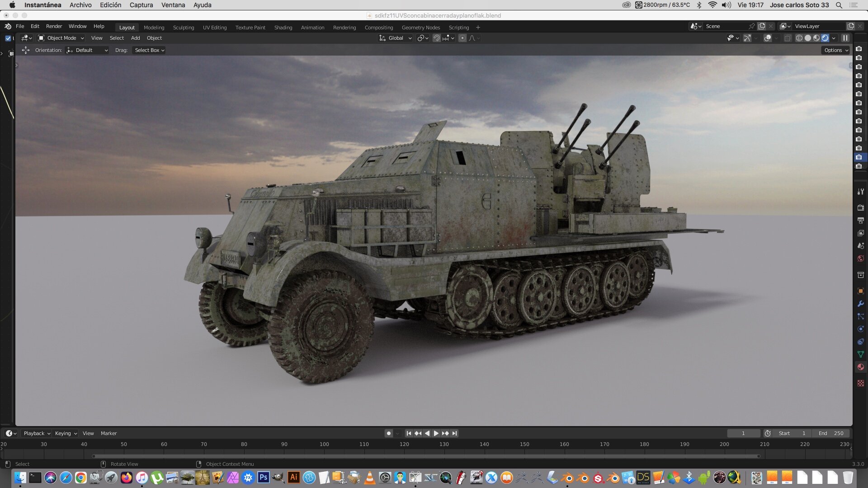Switch to material preview shading
The width and height of the screenshot is (868, 488).
(x=816, y=38)
